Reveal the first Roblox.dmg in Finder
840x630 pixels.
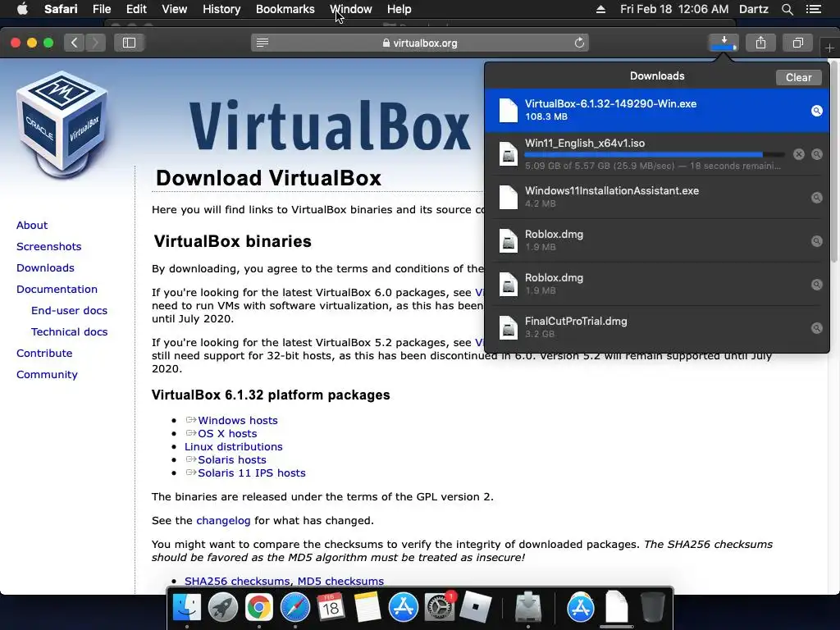click(816, 241)
